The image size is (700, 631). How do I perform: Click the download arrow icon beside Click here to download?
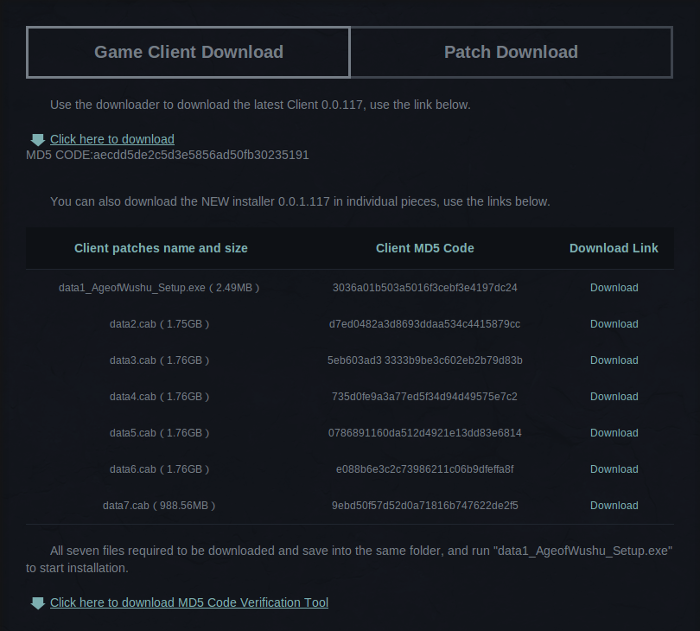[x=38, y=140]
